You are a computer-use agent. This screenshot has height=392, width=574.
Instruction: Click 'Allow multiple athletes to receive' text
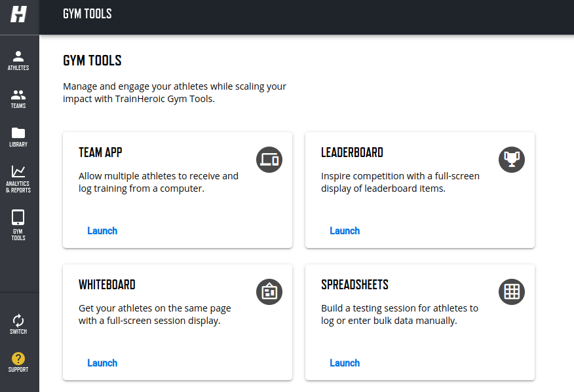point(158,182)
